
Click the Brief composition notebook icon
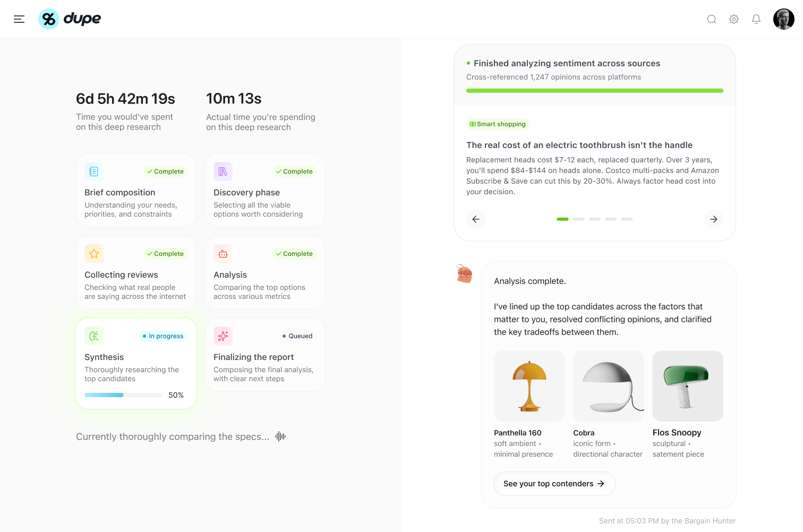(x=94, y=171)
